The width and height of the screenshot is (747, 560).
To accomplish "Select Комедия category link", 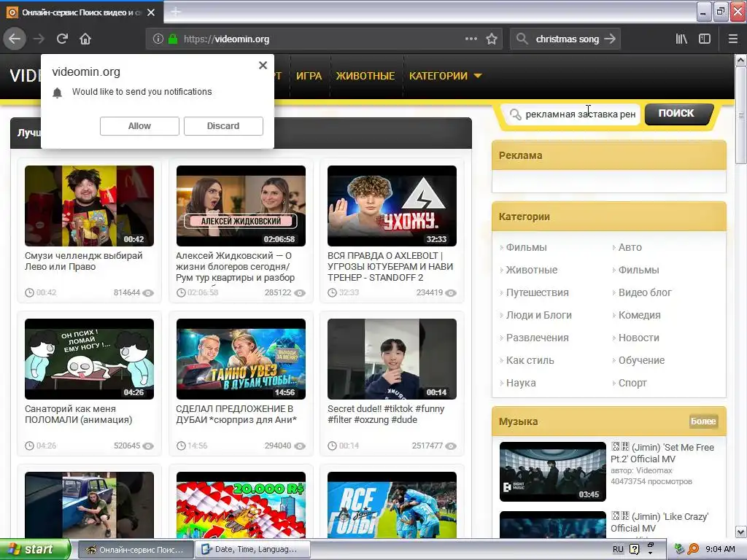I will pos(639,315).
